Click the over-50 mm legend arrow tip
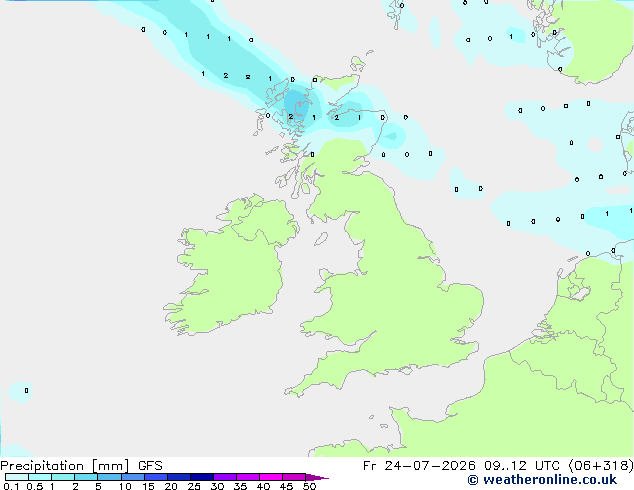The width and height of the screenshot is (634, 490). tap(317, 477)
